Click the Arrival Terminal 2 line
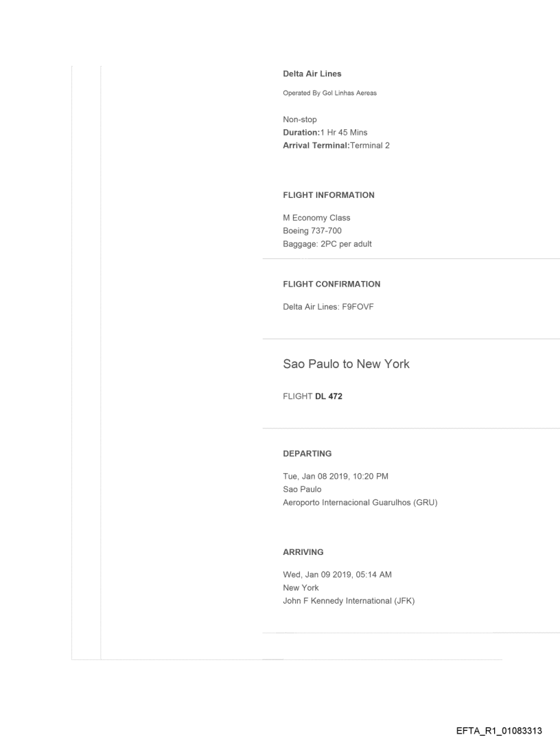 coord(336,146)
